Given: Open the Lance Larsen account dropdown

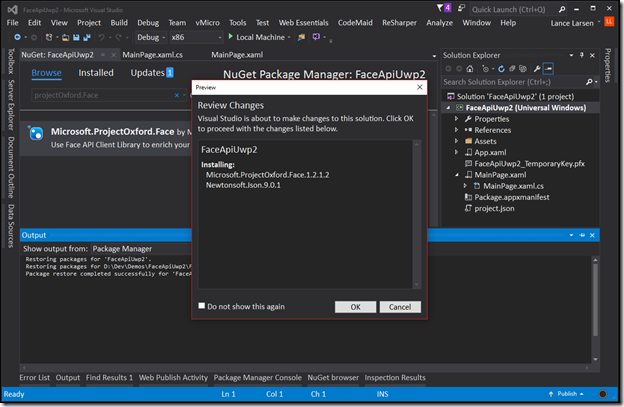Looking at the screenshot, I should click(x=599, y=23).
